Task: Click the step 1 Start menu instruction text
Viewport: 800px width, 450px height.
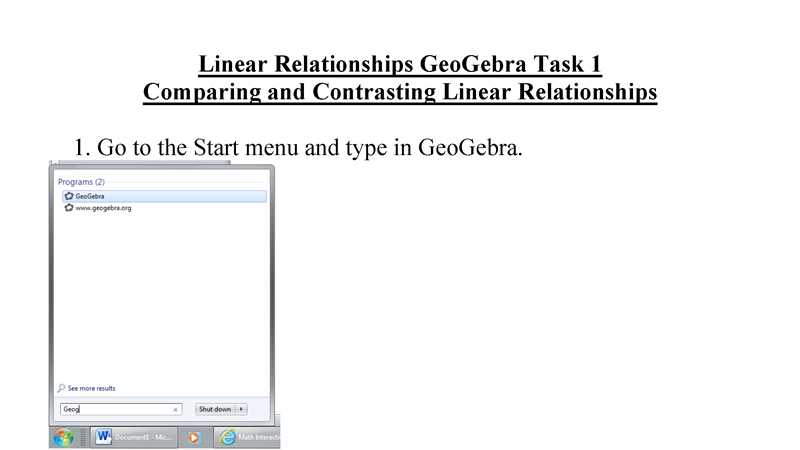Action: (298, 147)
